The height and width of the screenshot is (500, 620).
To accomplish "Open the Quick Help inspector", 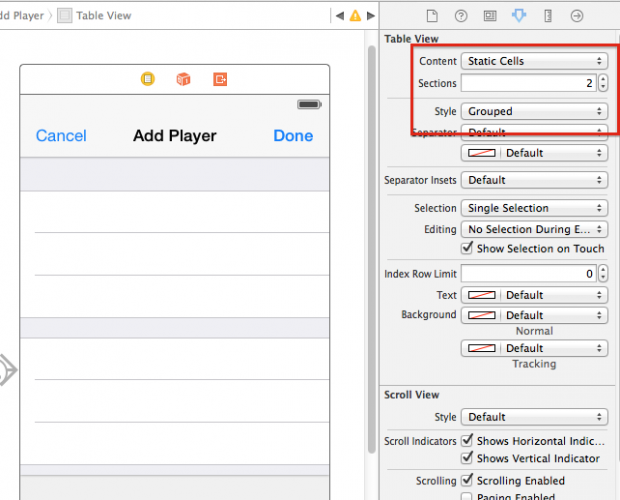I will click(x=461, y=16).
